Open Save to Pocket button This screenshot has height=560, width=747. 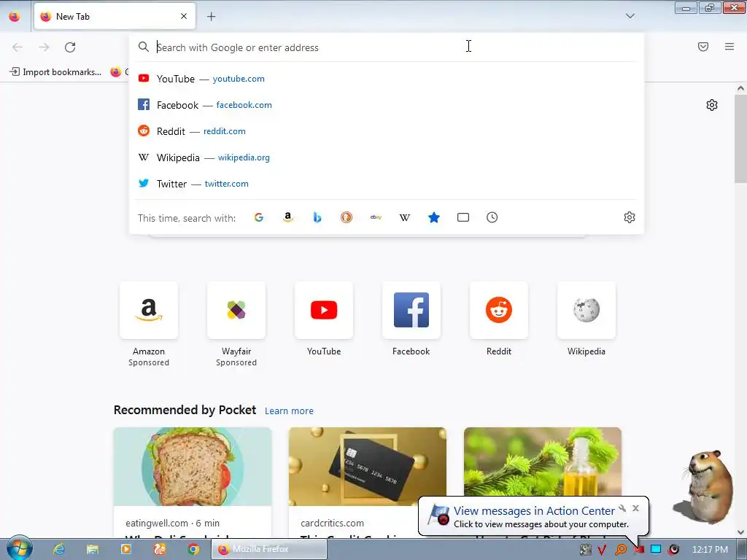[x=703, y=47]
